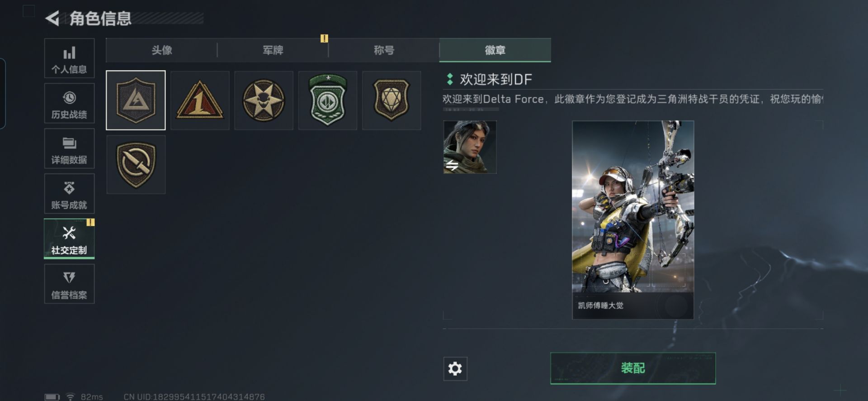The image size is (868, 401).
Task: Open 信誉档案 sidebar section
Action: click(x=69, y=284)
